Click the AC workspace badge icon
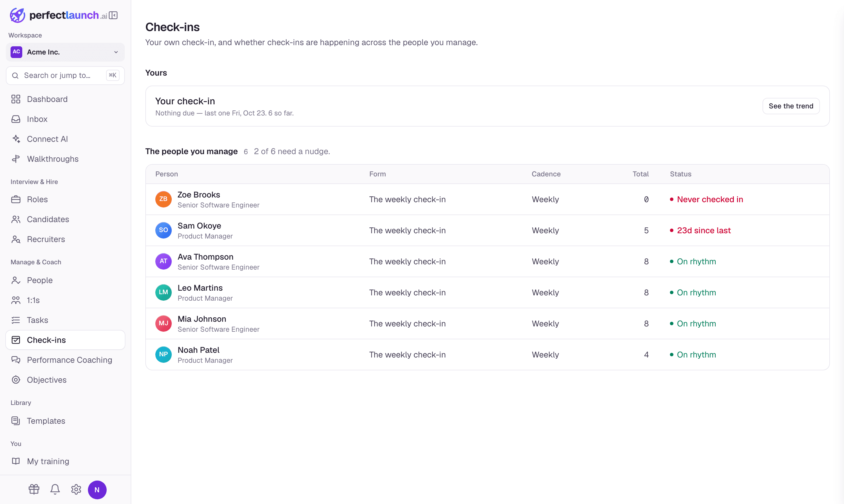 click(16, 52)
